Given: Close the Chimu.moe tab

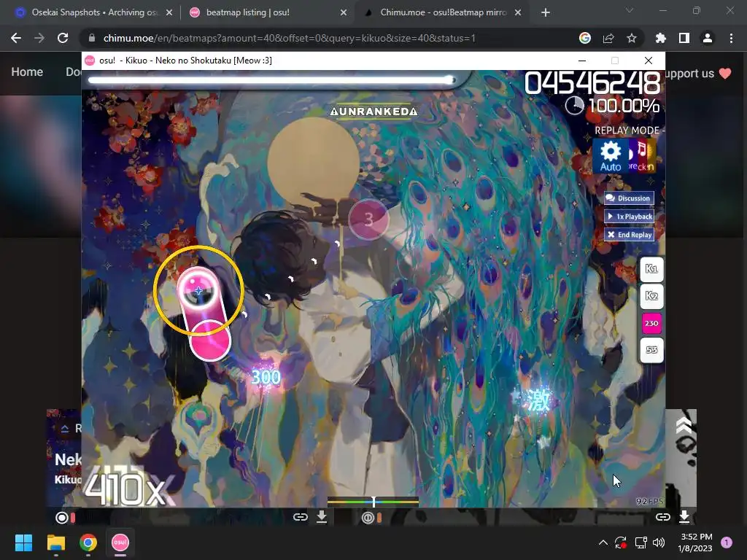Looking at the screenshot, I should (x=519, y=13).
